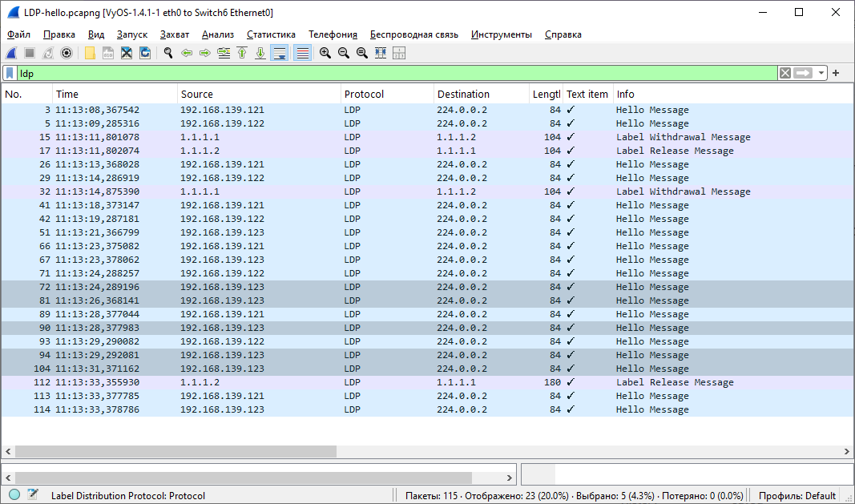Click the open capture file folder icon
This screenshot has width=855, height=504.
tap(90, 53)
